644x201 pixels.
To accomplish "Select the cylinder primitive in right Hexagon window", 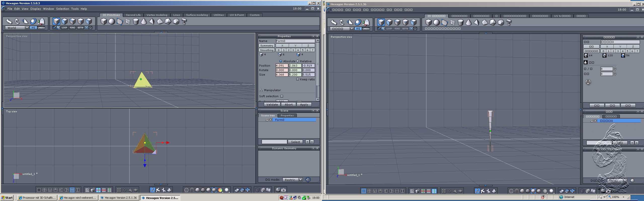I will tap(461, 23).
